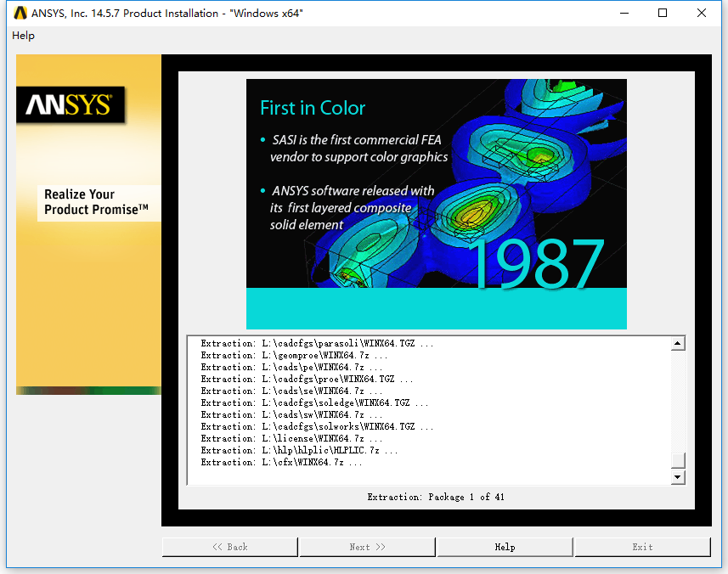This screenshot has height=574, width=728.
Task: Select the soledge\WINX64.TGZ extraction line
Action: point(314,402)
